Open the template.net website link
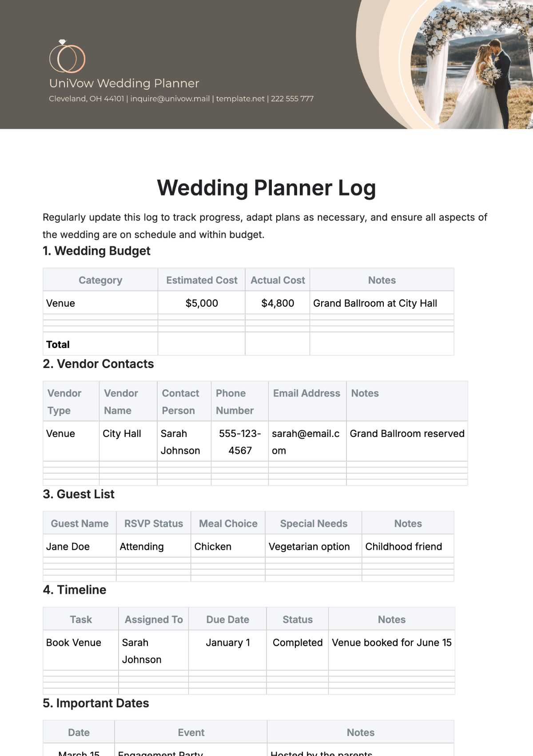Screen dimensions: 533x756 tap(240, 99)
